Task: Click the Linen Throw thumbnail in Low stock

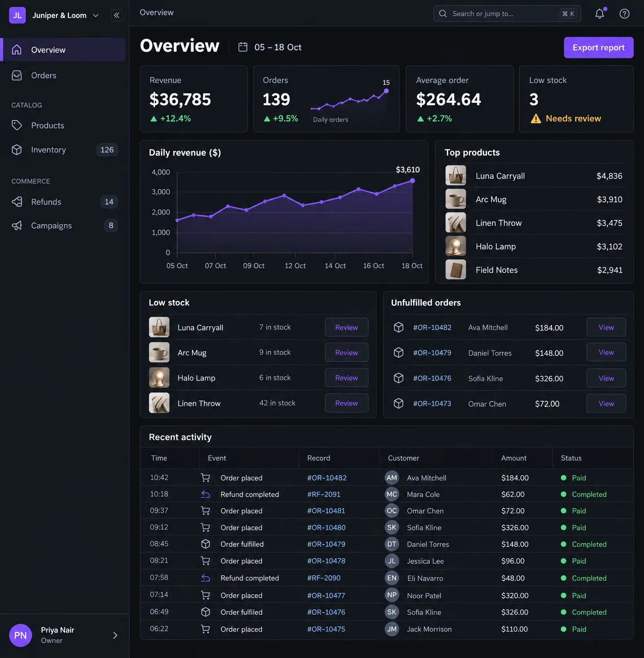Action: click(159, 403)
